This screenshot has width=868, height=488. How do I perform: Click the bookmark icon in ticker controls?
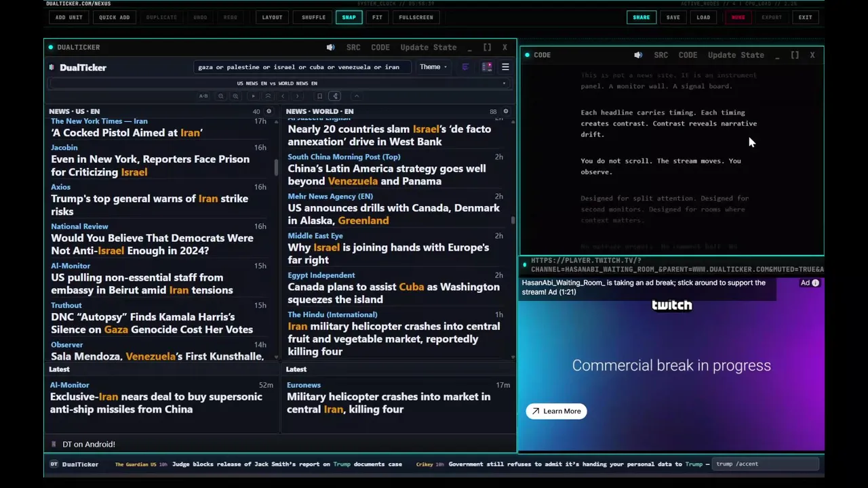click(x=320, y=96)
